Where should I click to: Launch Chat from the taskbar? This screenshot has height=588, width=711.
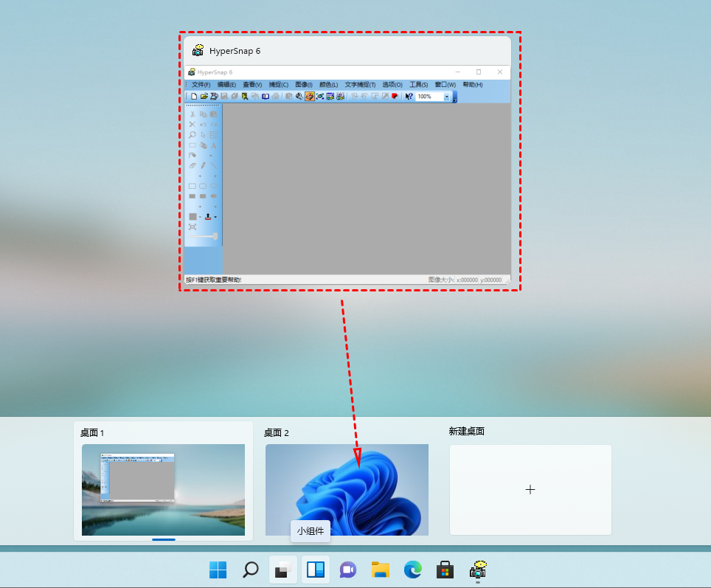[348, 570]
